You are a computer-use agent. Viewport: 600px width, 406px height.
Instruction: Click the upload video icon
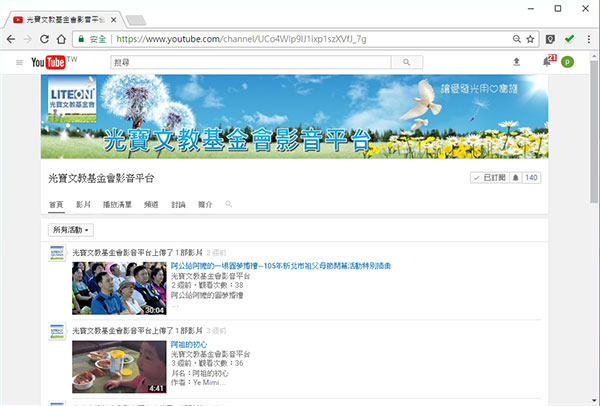pyautogui.click(x=517, y=62)
